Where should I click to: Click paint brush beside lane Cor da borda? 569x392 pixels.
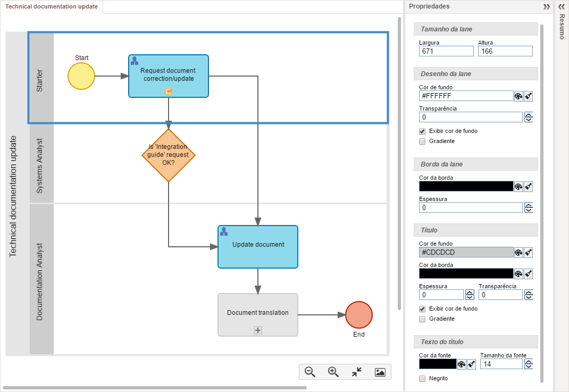(x=529, y=187)
